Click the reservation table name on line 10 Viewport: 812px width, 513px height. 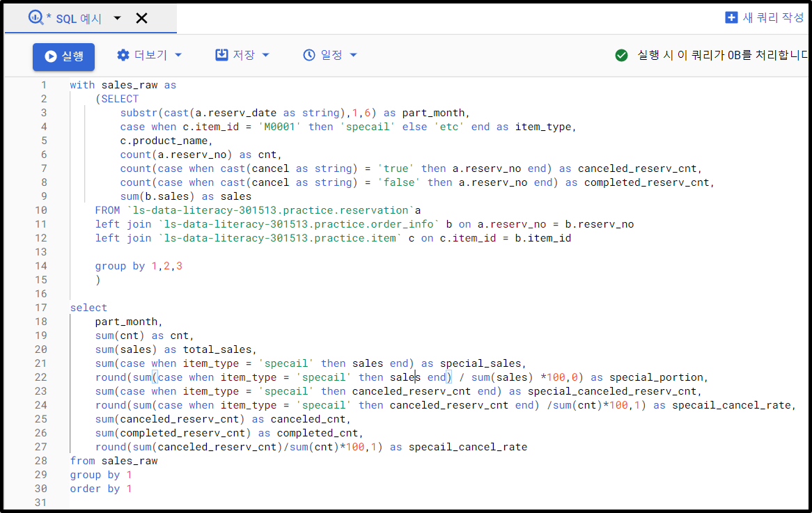271,210
